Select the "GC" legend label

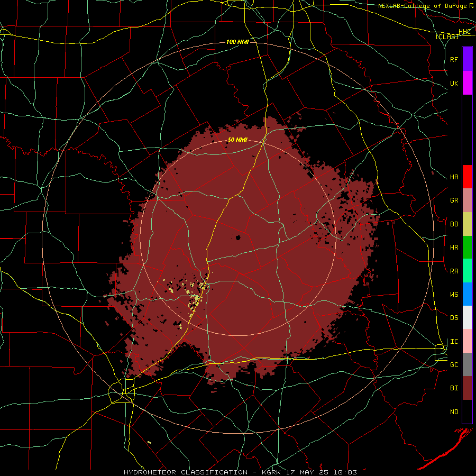coord(454,364)
